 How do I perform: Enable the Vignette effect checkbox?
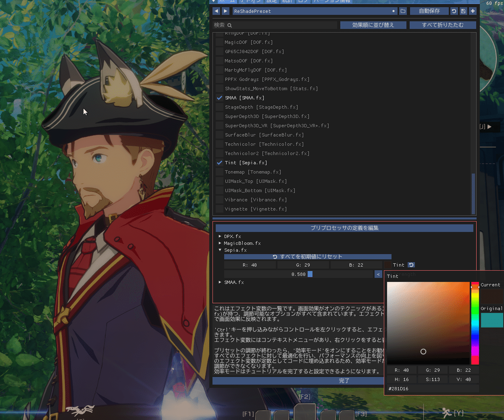[x=219, y=209]
